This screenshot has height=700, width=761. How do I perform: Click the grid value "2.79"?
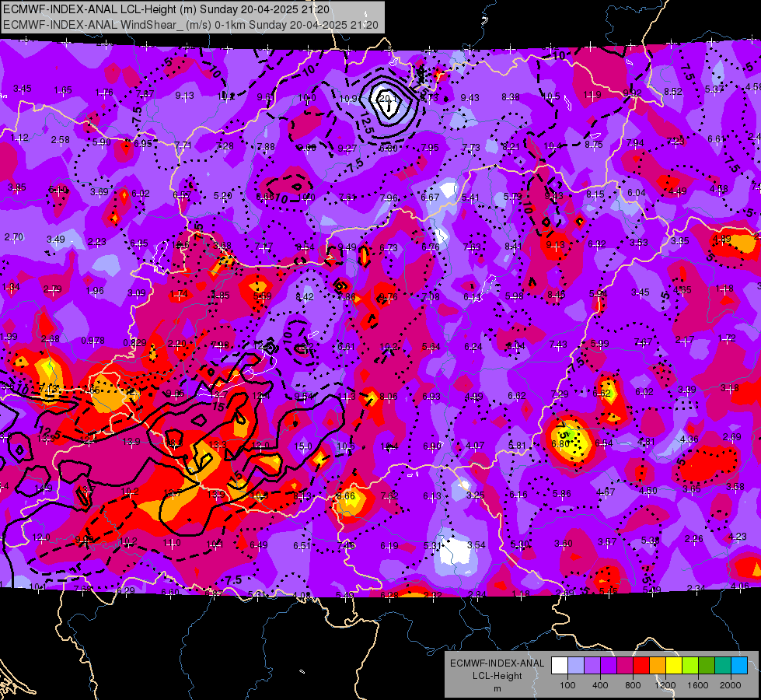click(52, 289)
